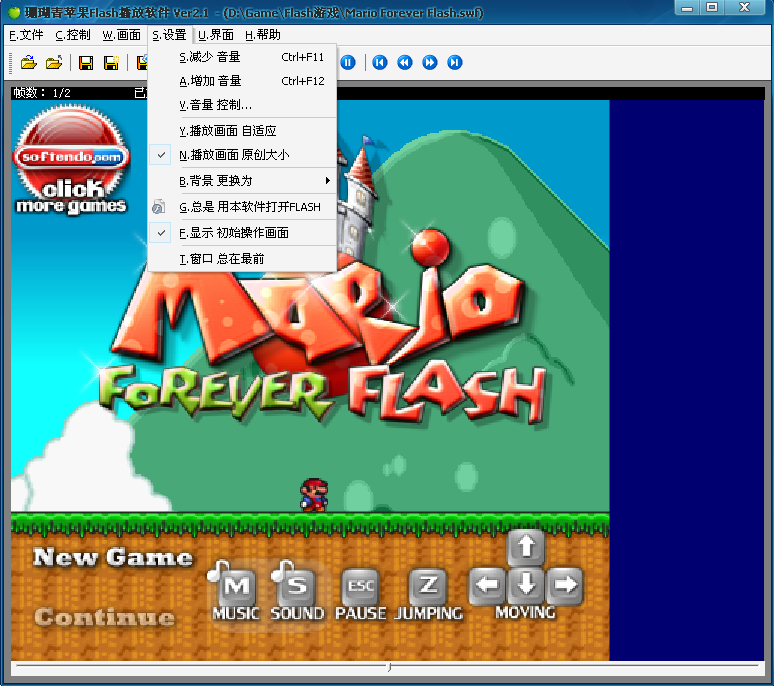The width and height of the screenshot is (774, 686).
Task: Click the blue rewind button
Action: point(405,63)
